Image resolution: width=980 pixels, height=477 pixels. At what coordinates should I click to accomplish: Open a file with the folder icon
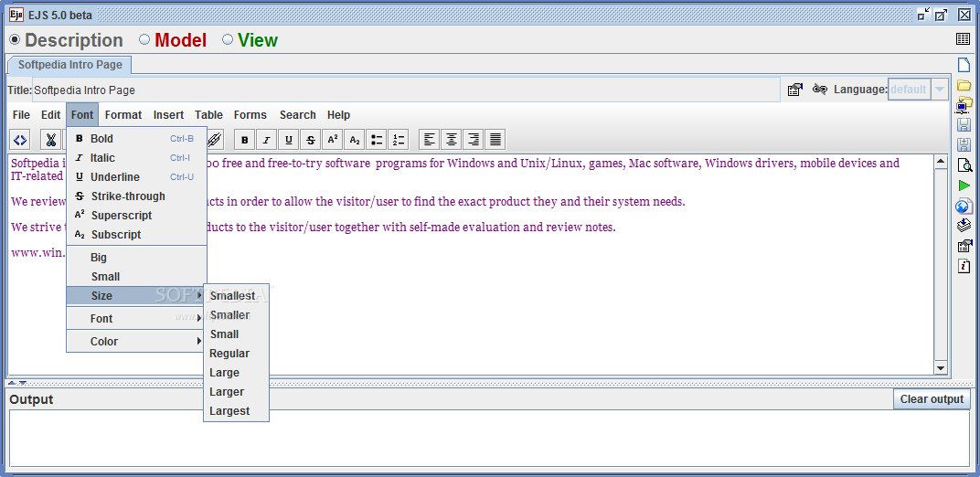pos(964,84)
